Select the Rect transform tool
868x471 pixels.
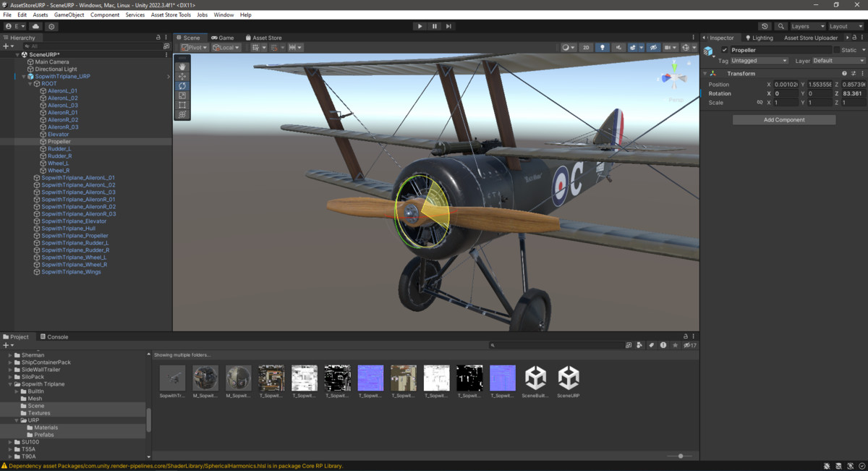click(x=182, y=105)
